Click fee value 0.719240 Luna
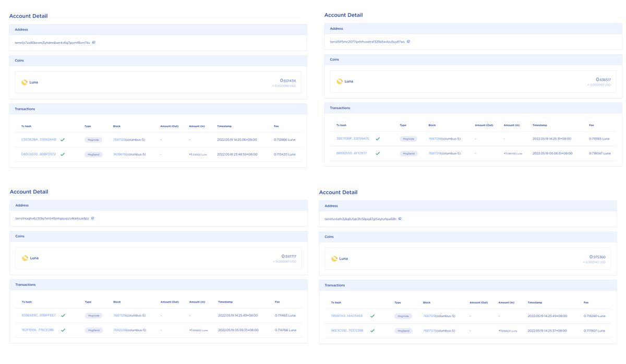Screen dimensions: 626x364 595,316
